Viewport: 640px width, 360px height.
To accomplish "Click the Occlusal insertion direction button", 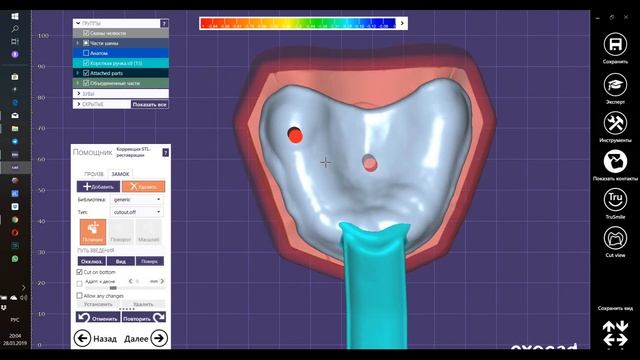I will (92, 261).
